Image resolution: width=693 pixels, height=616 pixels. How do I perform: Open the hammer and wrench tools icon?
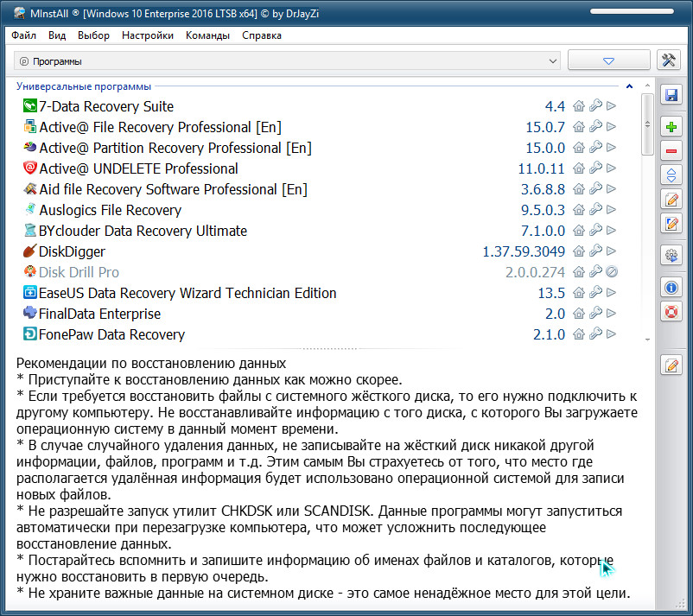[670, 60]
